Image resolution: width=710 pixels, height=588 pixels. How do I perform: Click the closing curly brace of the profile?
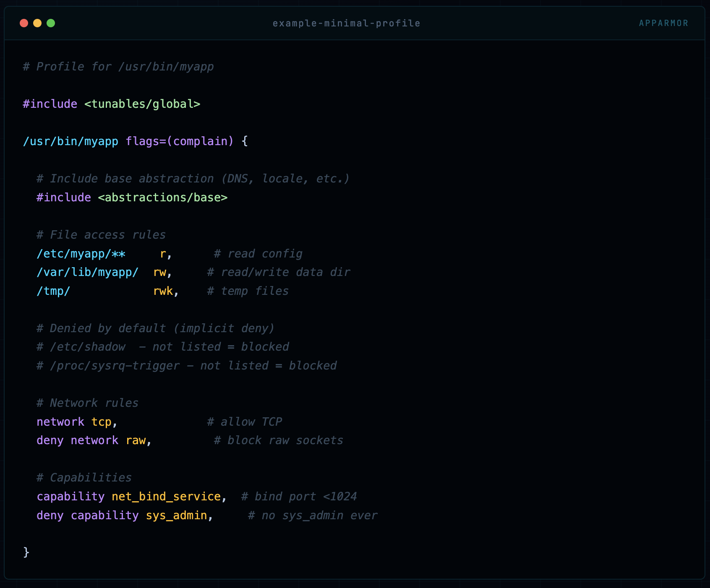(x=26, y=552)
